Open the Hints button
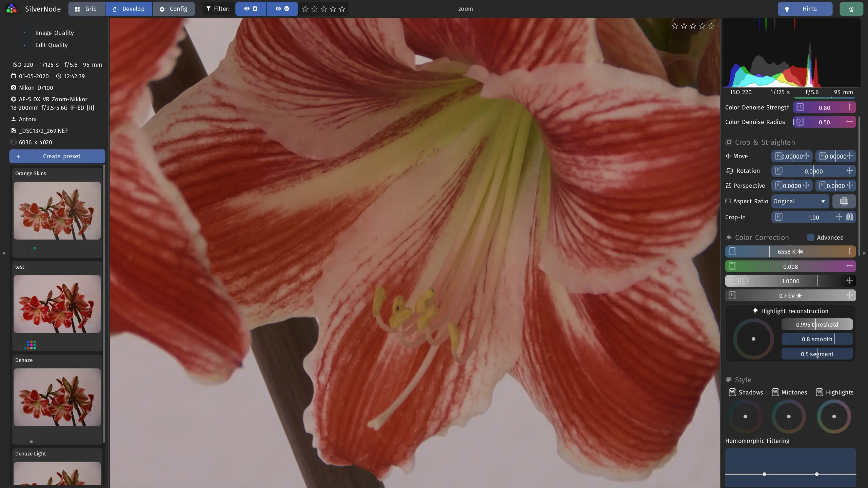Viewport: 868px width, 488px height. [805, 9]
